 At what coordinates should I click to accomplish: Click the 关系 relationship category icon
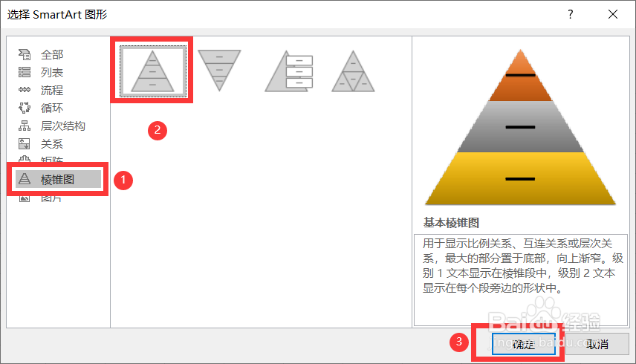tap(25, 143)
